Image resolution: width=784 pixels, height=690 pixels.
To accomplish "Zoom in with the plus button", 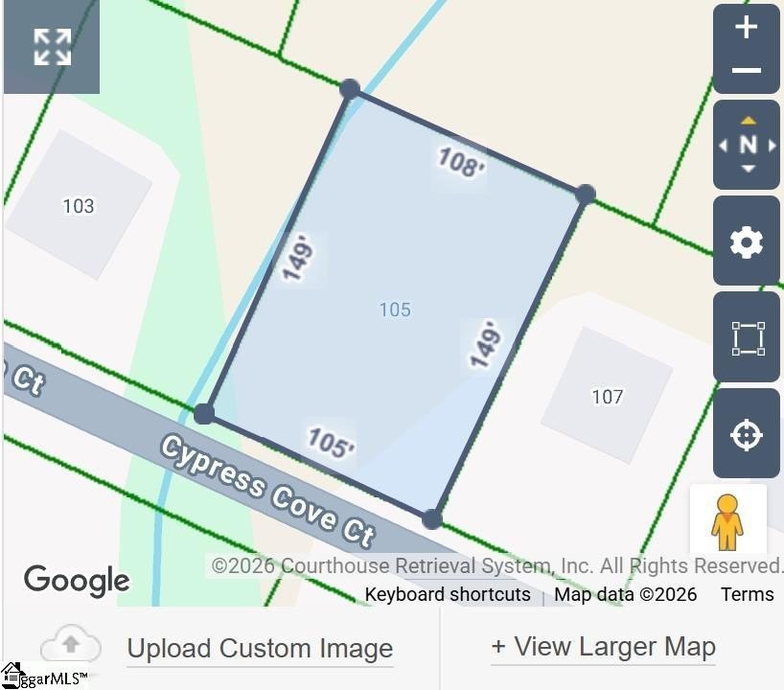I will (746, 27).
